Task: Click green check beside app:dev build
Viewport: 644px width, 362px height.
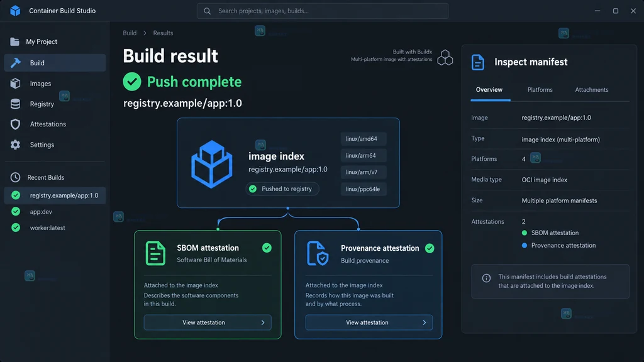Action: tap(16, 211)
